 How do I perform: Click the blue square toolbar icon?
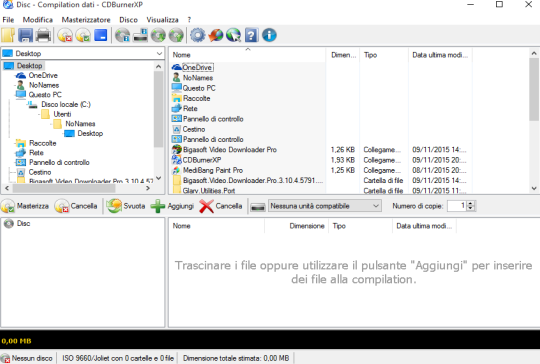[x=101, y=35]
